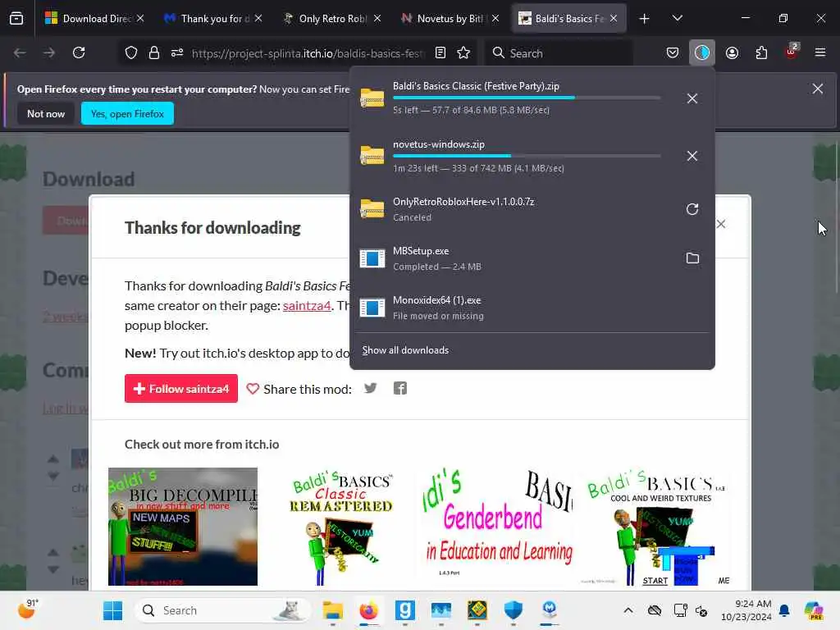840x630 pixels.
Task: Focus the browser Search field
Action: pyautogui.click(x=559, y=53)
